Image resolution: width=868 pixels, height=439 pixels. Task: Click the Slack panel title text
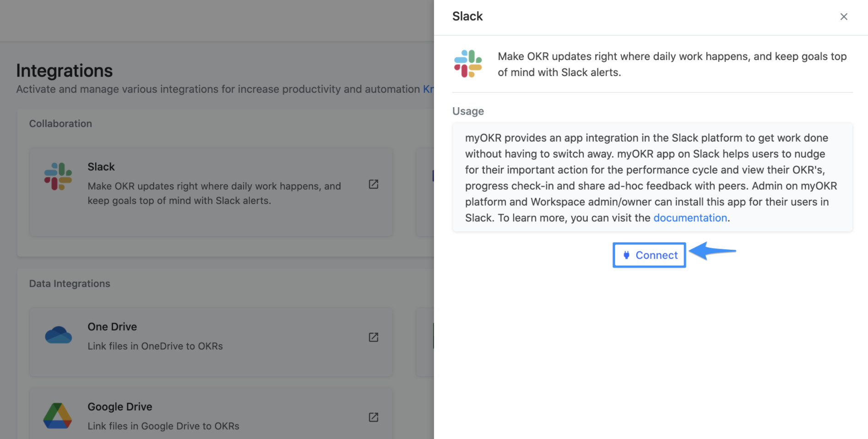(467, 16)
